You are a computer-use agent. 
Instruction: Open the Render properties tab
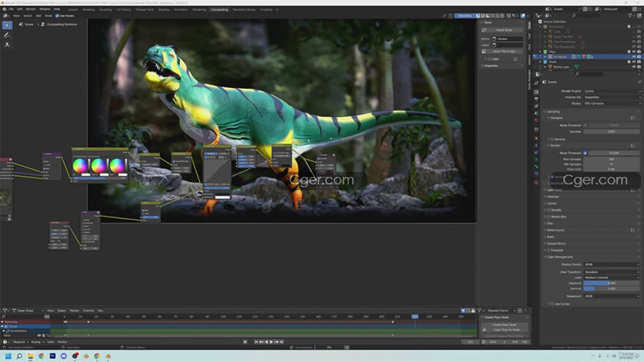(x=536, y=92)
